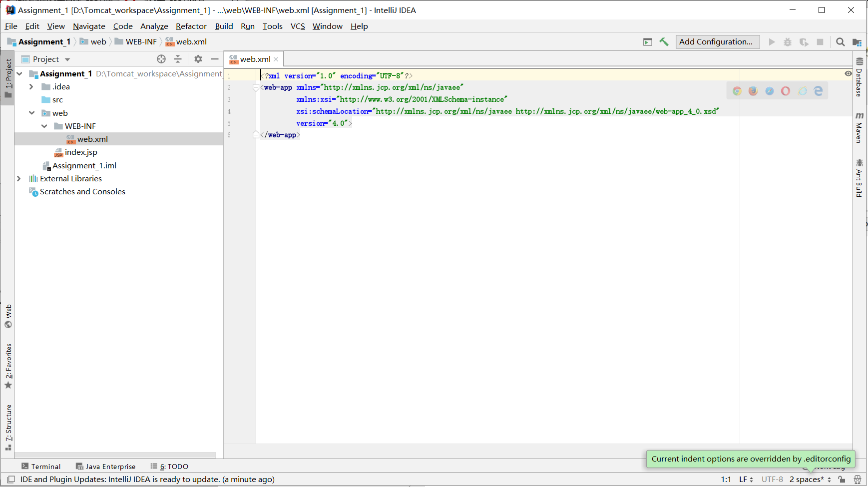Preview web.xml in Firefox browser icon
The width and height of the screenshot is (868, 487).
point(753,91)
